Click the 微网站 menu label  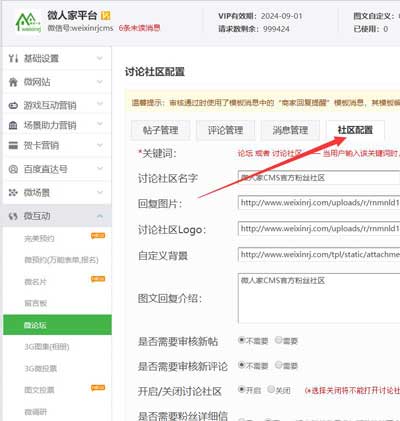click(37, 82)
